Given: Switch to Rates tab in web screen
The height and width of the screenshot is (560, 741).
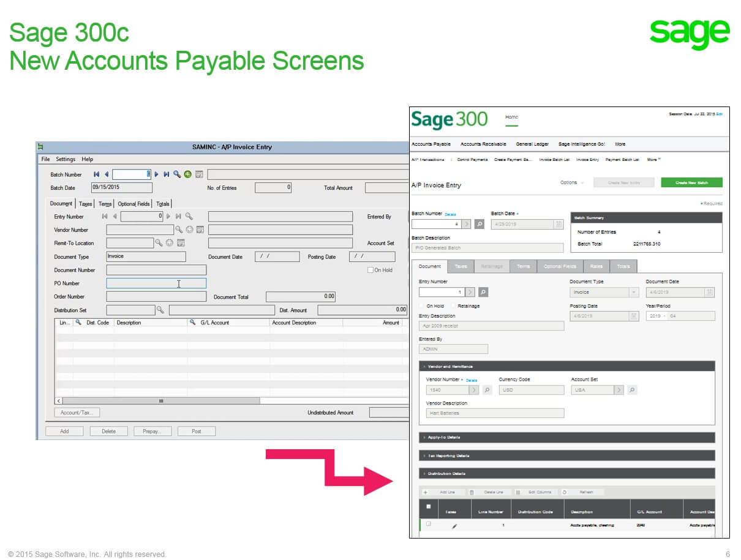Looking at the screenshot, I should point(596,266).
